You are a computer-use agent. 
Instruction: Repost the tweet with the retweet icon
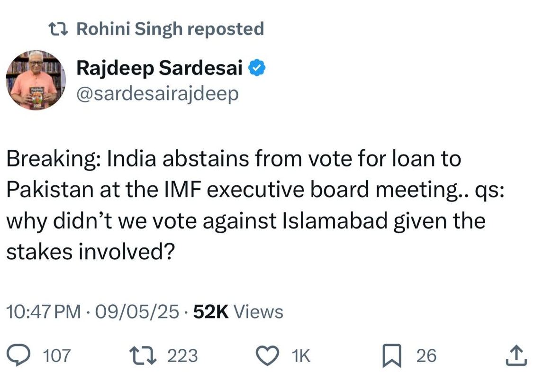143,356
